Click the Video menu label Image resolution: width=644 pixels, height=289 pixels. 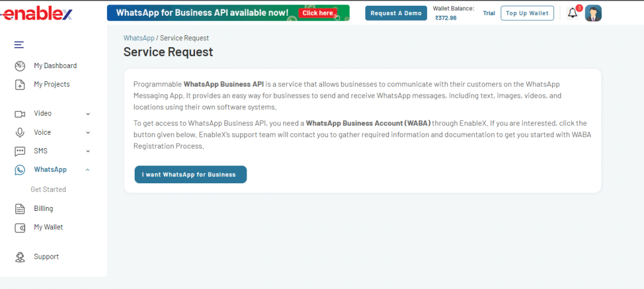tap(43, 113)
